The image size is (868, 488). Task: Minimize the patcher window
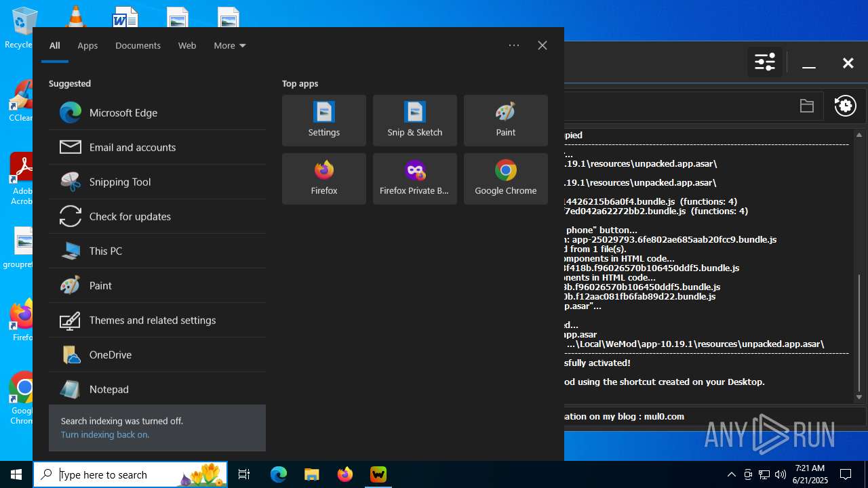808,63
